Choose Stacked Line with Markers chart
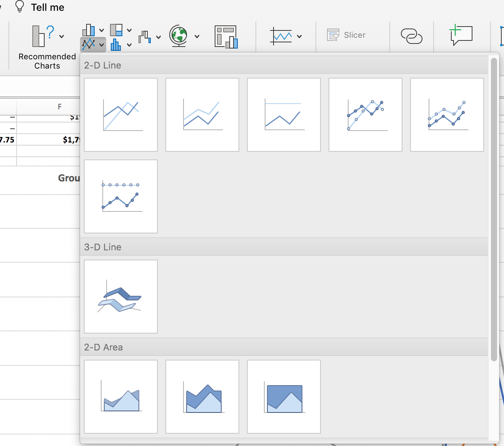This screenshot has height=446, width=504. [x=447, y=115]
